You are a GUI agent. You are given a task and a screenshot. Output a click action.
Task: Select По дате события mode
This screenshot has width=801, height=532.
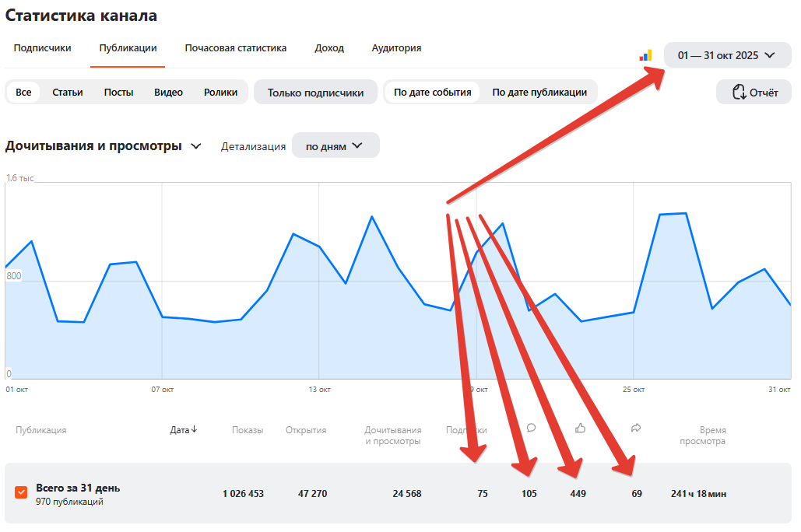432,93
